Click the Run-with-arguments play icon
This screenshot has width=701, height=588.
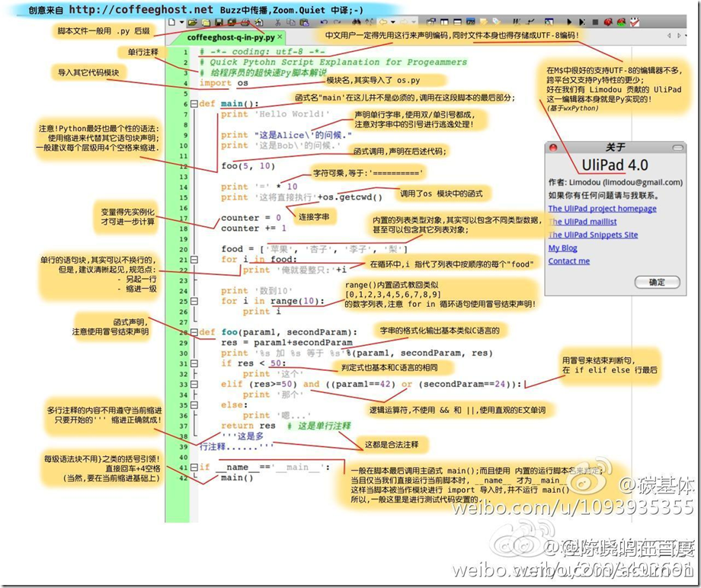[x=582, y=22]
